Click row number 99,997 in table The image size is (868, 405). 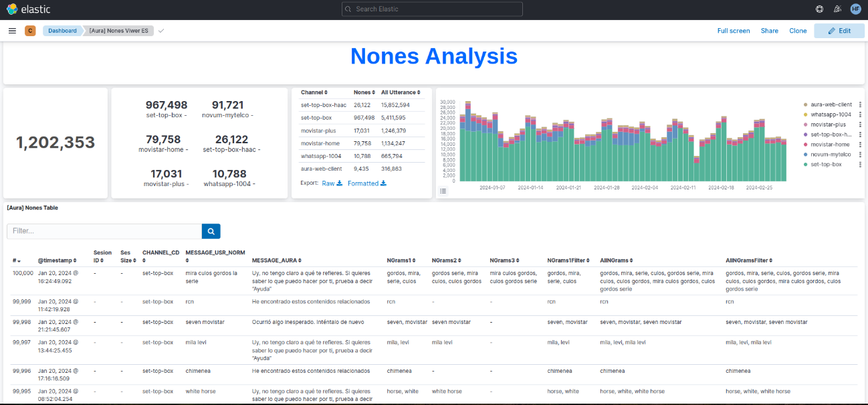pyautogui.click(x=23, y=342)
